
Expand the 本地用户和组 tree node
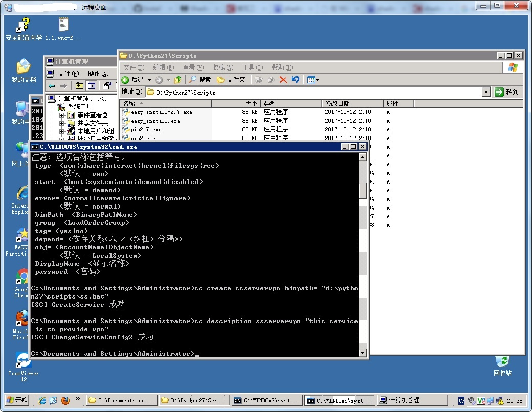click(x=62, y=131)
